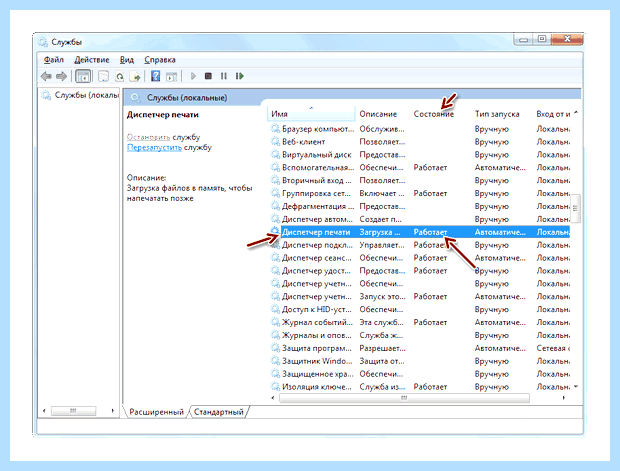The height and width of the screenshot is (471, 620).
Task: Click tree pane horizontal scrollbar thumb
Action: [73, 411]
